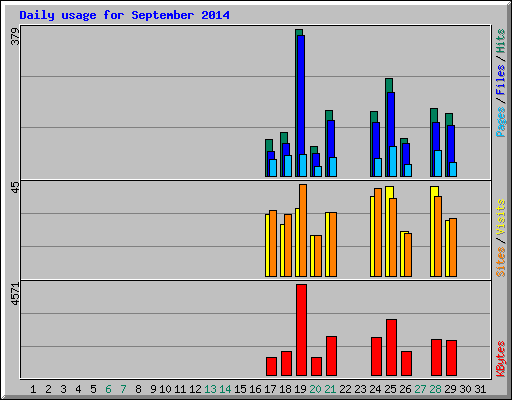Click the cyan pages bar for day 18
This screenshot has width=512, height=400.
(x=288, y=166)
